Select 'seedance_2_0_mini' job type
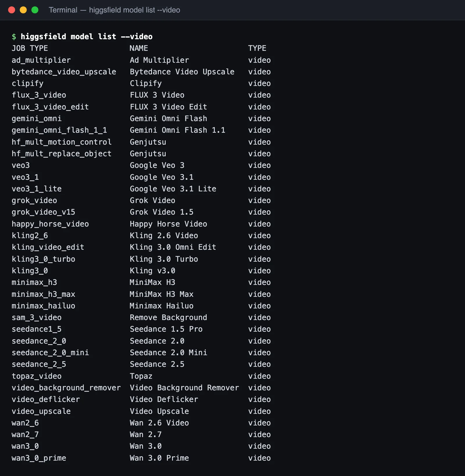465x476 pixels. pyautogui.click(x=50, y=353)
